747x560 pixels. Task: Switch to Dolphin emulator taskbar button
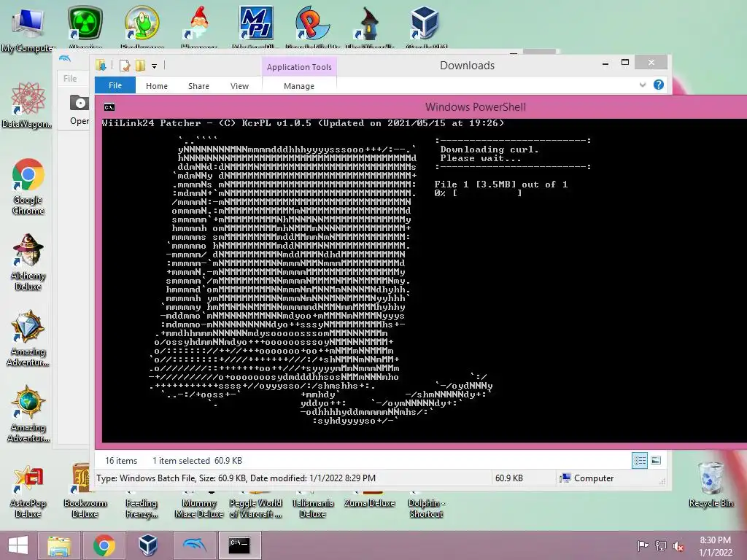tap(194, 545)
